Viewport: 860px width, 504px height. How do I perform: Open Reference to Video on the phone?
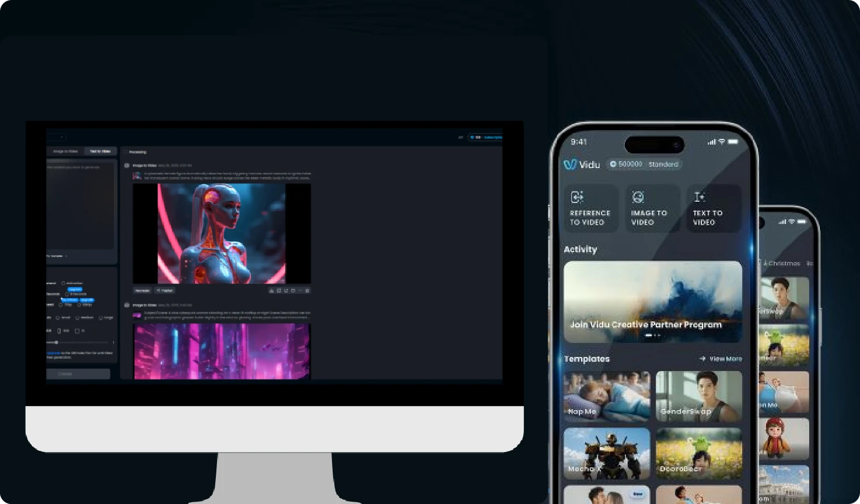[591, 208]
